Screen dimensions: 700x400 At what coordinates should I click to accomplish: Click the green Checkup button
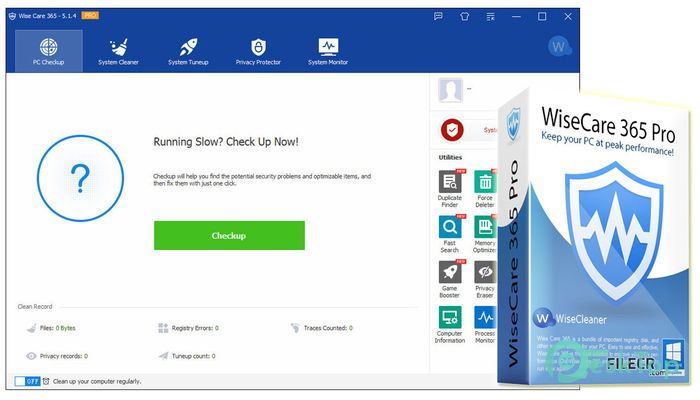pyautogui.click(x=229, y=235)
